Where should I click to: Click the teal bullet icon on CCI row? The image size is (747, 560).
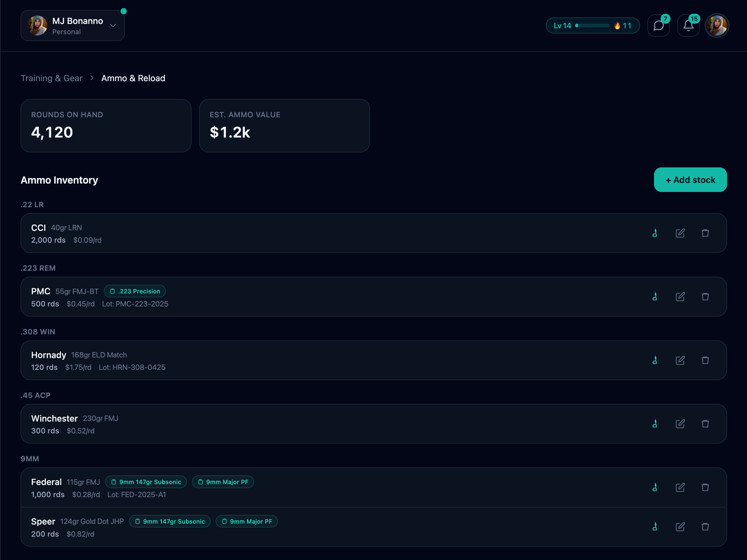[x=655, y=233]
